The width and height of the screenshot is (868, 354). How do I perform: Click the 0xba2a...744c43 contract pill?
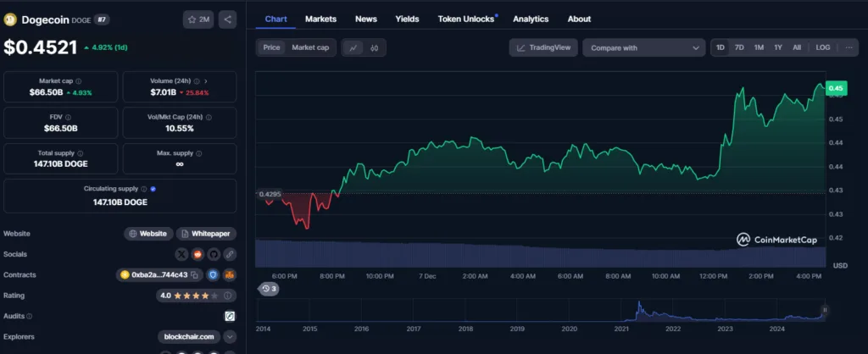[x=159, y=275]
